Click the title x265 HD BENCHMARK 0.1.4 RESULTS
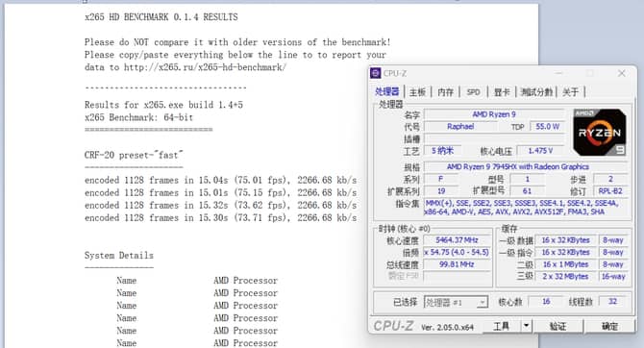The height and width of the screenshot is (348, 644). [x=161, y=17]
